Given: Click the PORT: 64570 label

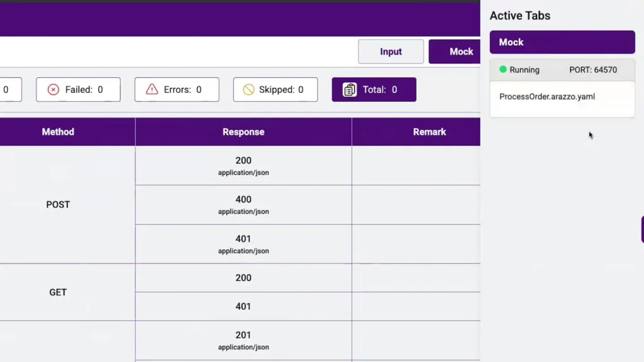Looking at the screenshot, I should (x=593, y=70).
